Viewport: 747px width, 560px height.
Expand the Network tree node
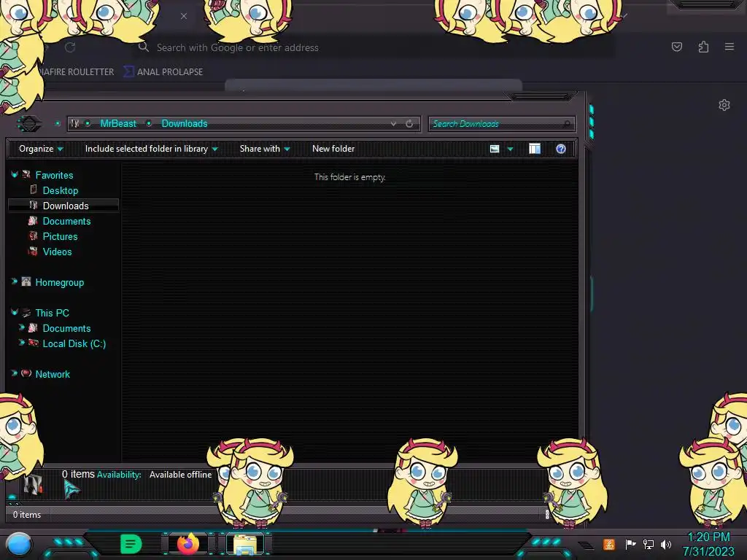point(15,373)
